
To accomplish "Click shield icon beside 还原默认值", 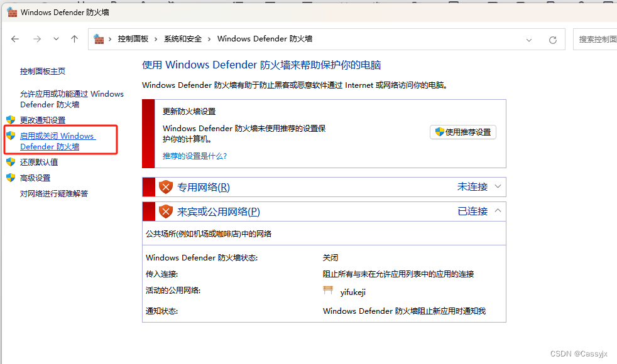I will tap(11, 161).
